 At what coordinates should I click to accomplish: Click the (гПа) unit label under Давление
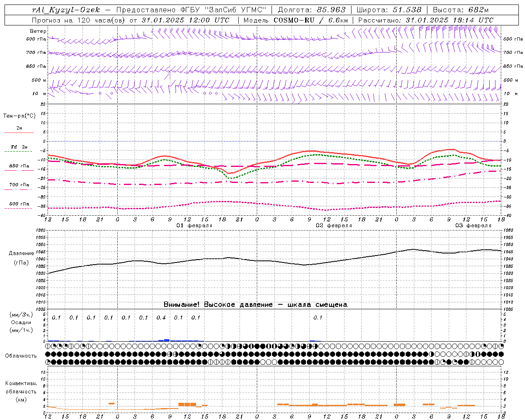click(x=21, y=263)
